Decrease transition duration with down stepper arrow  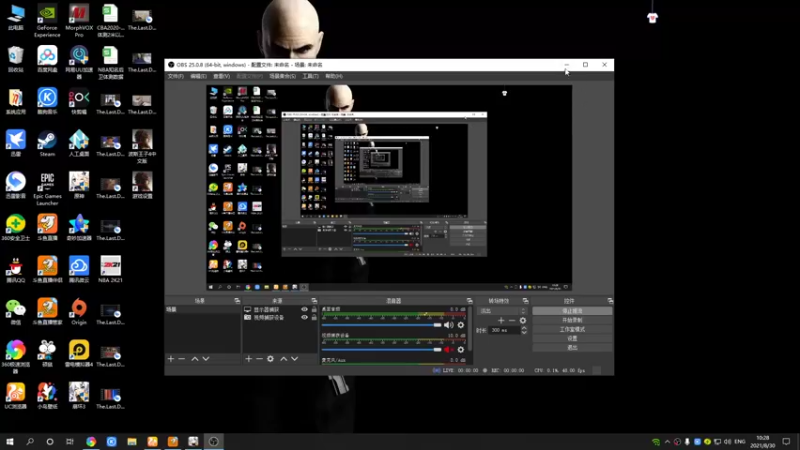point(524,332)
